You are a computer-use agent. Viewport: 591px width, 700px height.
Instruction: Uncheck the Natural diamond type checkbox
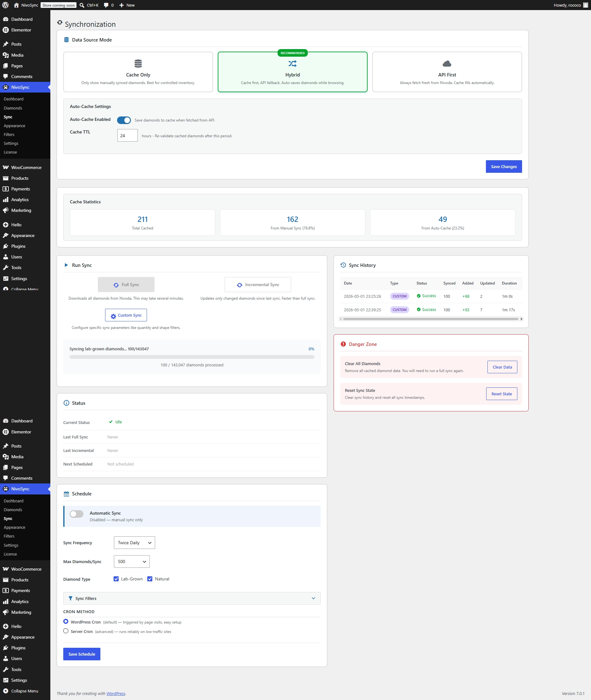click(x=150, y=579)
